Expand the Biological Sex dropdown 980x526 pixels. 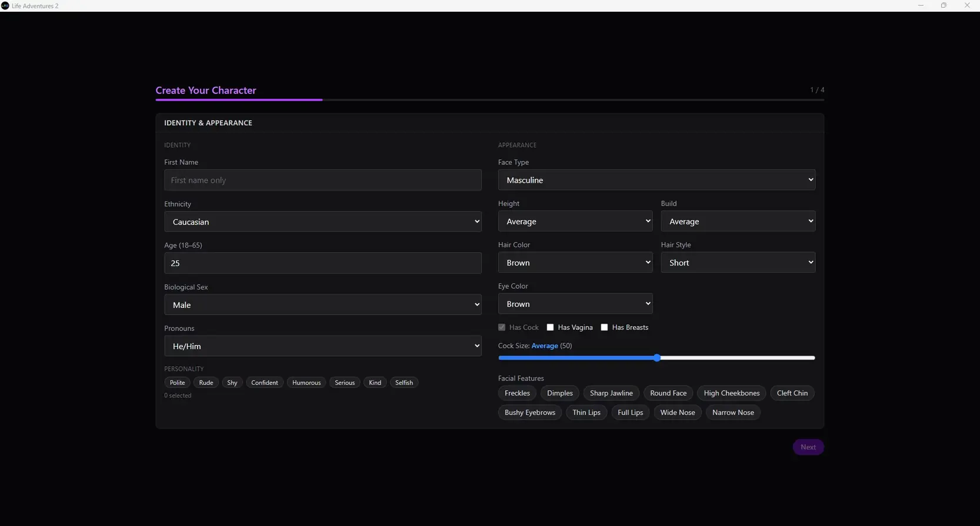click(x=322, y=304)
